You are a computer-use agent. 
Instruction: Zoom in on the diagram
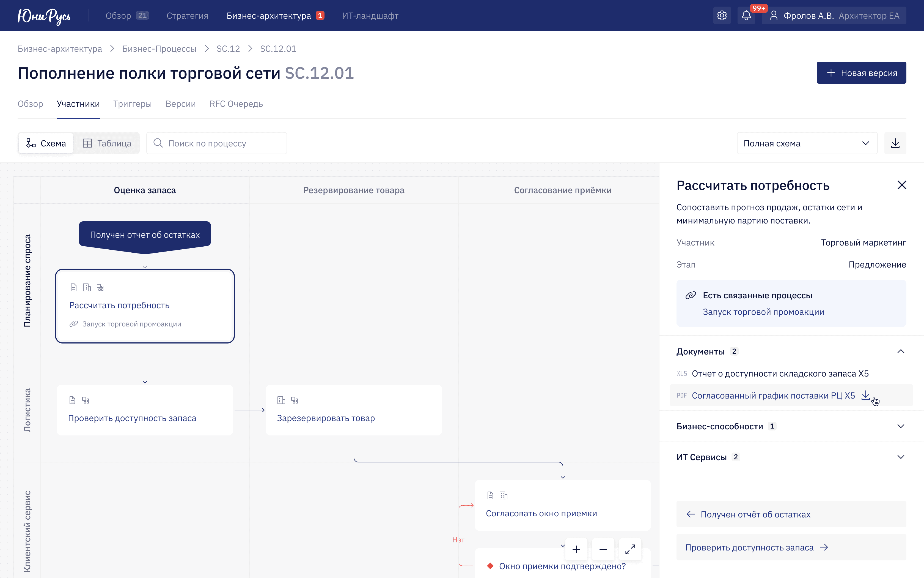[577, 549]
